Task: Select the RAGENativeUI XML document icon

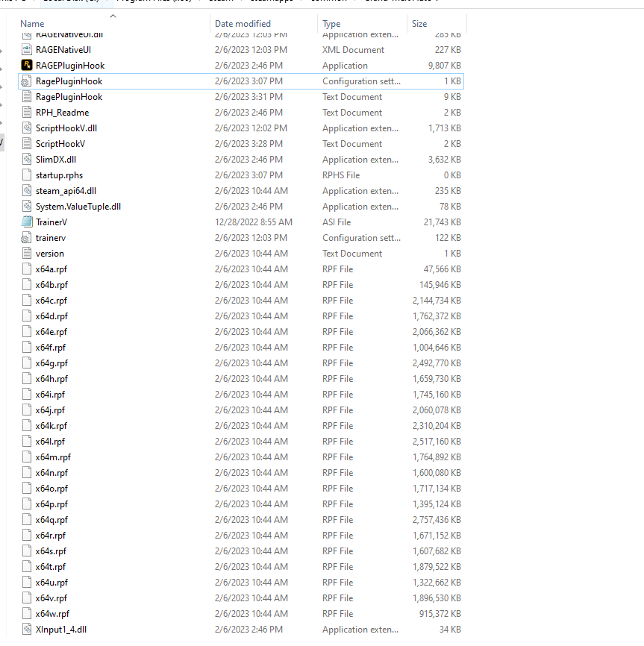Action: (x=27, y=49)
